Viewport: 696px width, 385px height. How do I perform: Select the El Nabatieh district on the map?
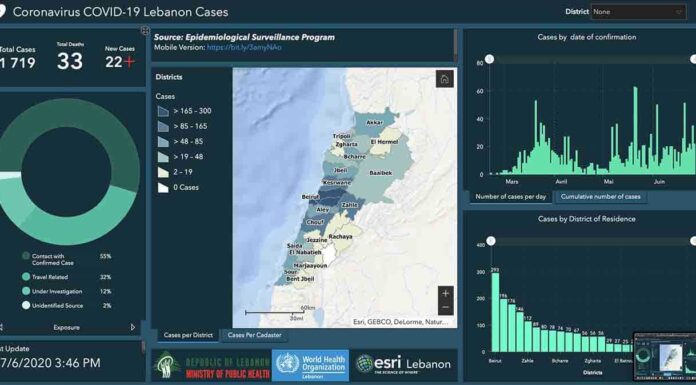305,252
